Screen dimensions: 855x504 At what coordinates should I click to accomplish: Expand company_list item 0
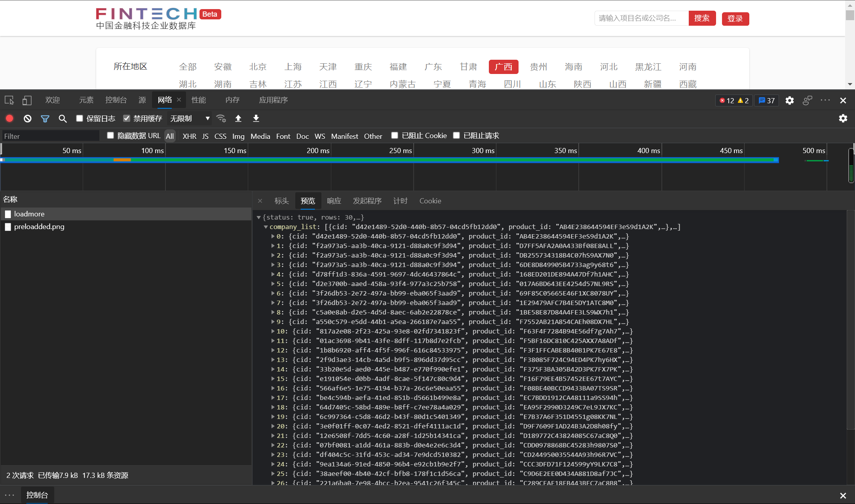click(273, 236)
